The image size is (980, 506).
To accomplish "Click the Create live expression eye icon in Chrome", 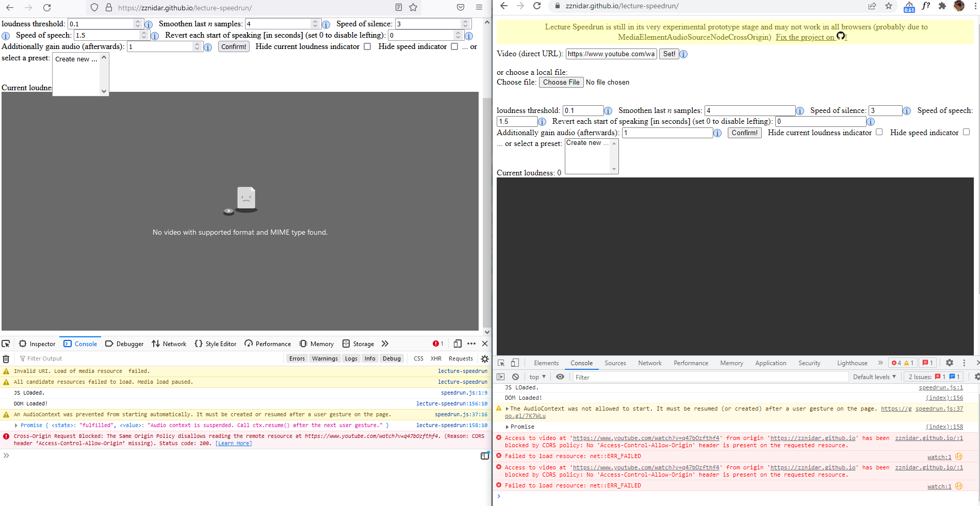I will [560, 377].
